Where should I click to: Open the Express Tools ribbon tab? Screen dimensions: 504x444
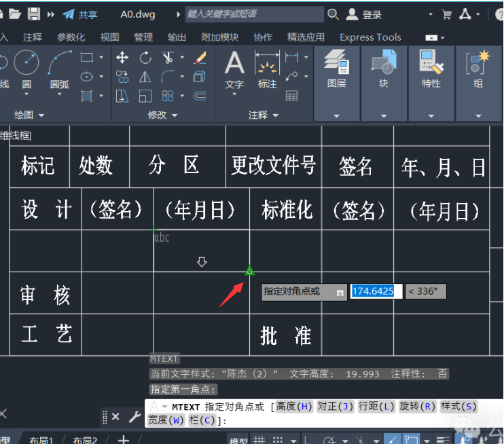[x=370, y=37]
